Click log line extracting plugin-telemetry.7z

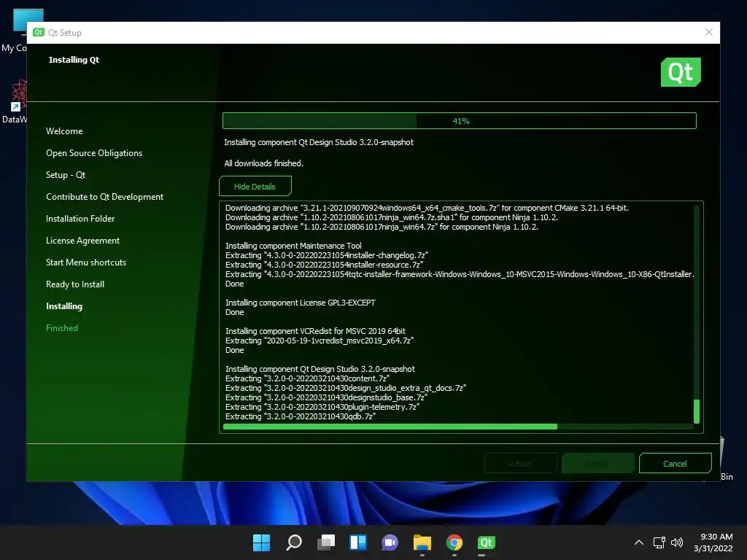point(322,407)
